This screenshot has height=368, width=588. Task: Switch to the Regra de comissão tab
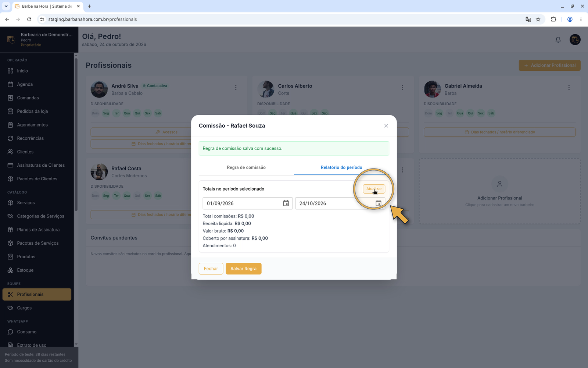click(x=246, y=167)
